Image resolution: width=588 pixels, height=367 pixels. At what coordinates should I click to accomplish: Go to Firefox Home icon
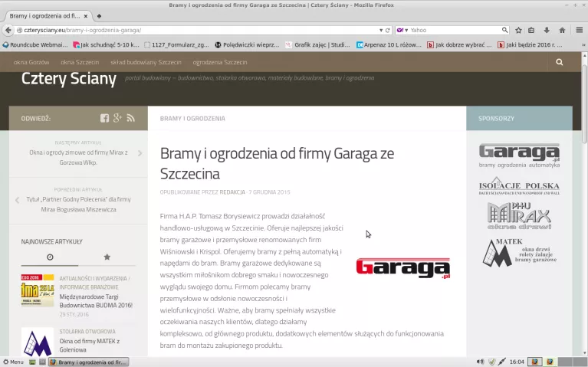tap(562, 30)
